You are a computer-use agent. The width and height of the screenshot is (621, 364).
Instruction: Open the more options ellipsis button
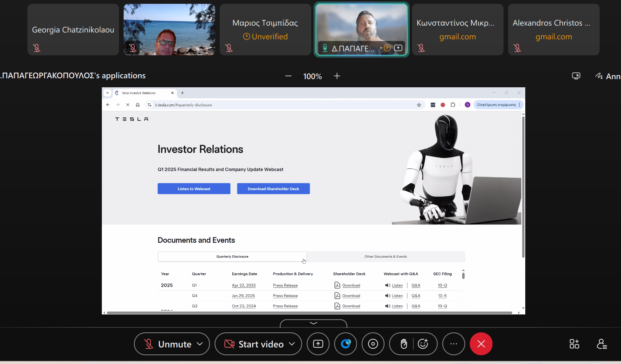(454, 344)
